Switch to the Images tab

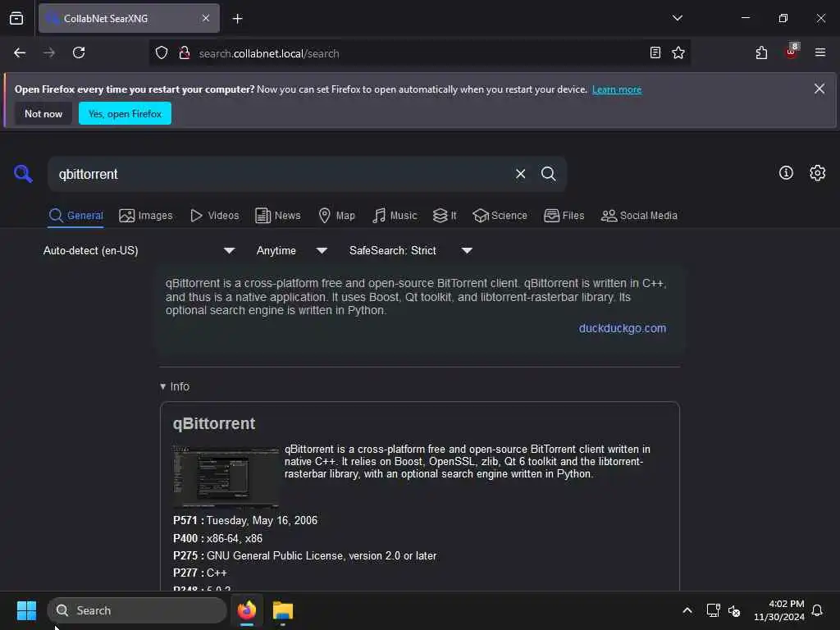146,216
